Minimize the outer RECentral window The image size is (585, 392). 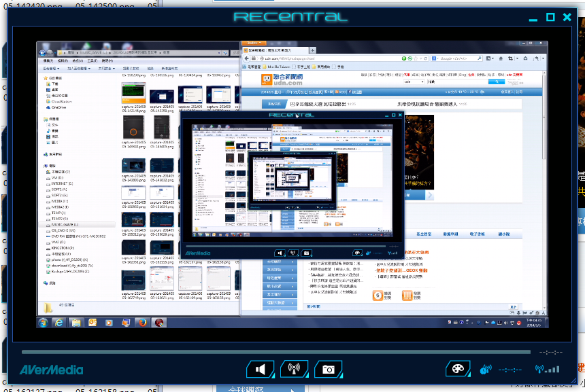click(533, 18)
